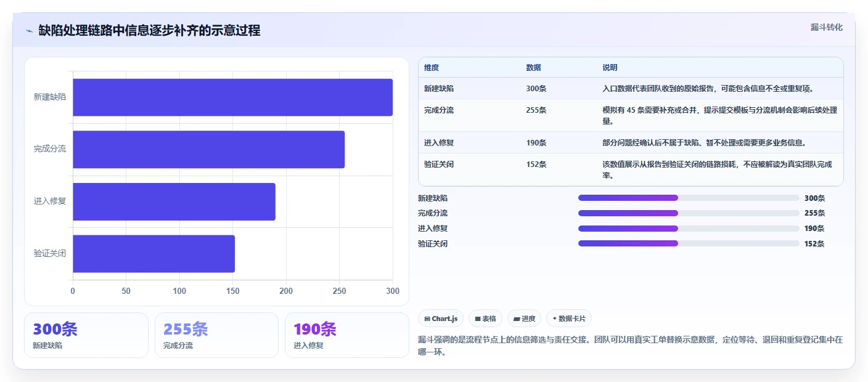Click the 验证关闭 bar in the chart

[154, 253]
